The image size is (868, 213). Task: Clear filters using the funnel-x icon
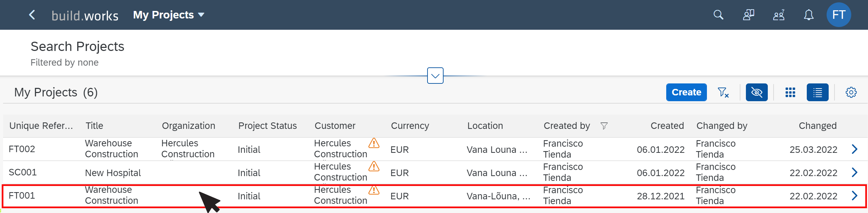pos(723,92)
